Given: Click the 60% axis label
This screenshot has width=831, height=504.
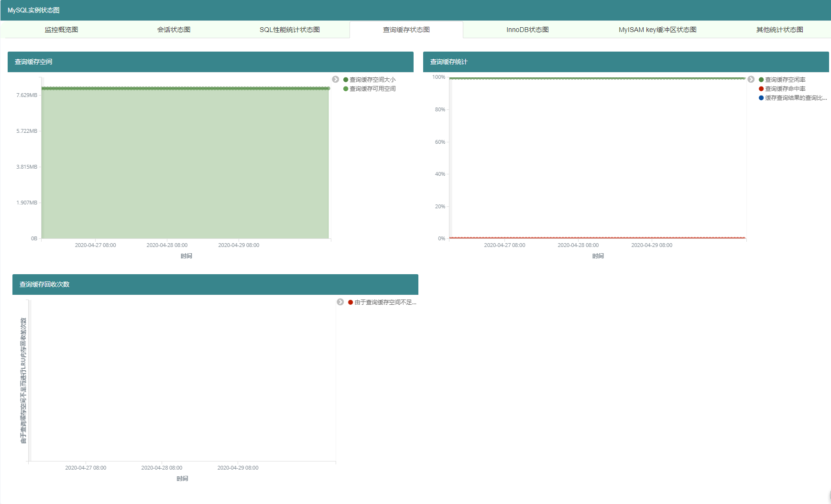Looking at the screenshot, I should [440, 142].
